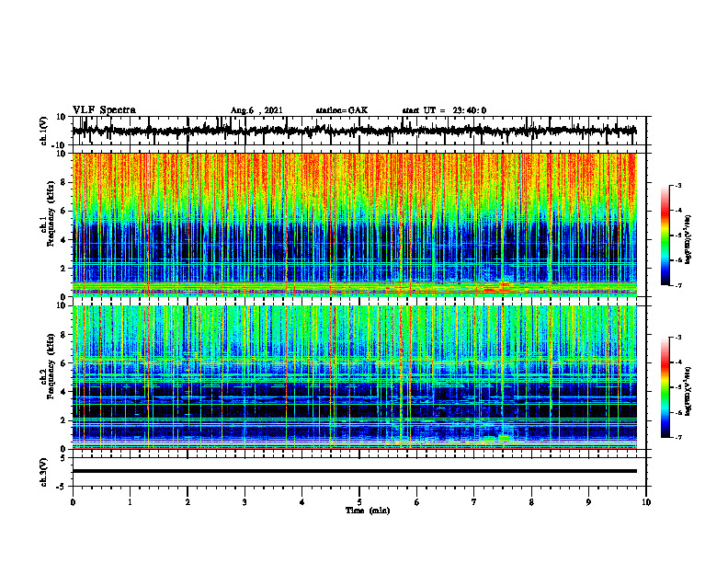The image size is (728, 563).
Task: Click the "4" kHz tick on ch.1 frequency axis
Action: click(64, 240)
